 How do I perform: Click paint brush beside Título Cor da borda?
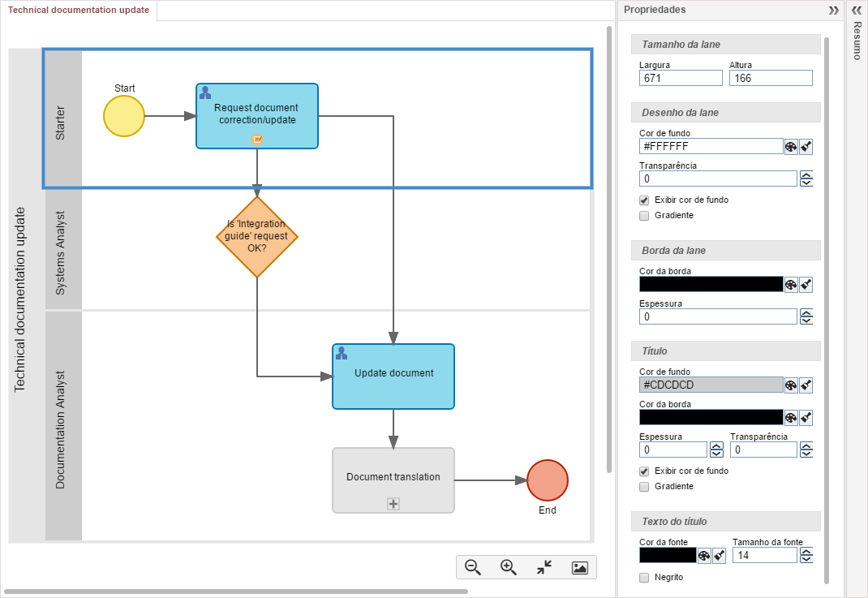pos(806,418)
